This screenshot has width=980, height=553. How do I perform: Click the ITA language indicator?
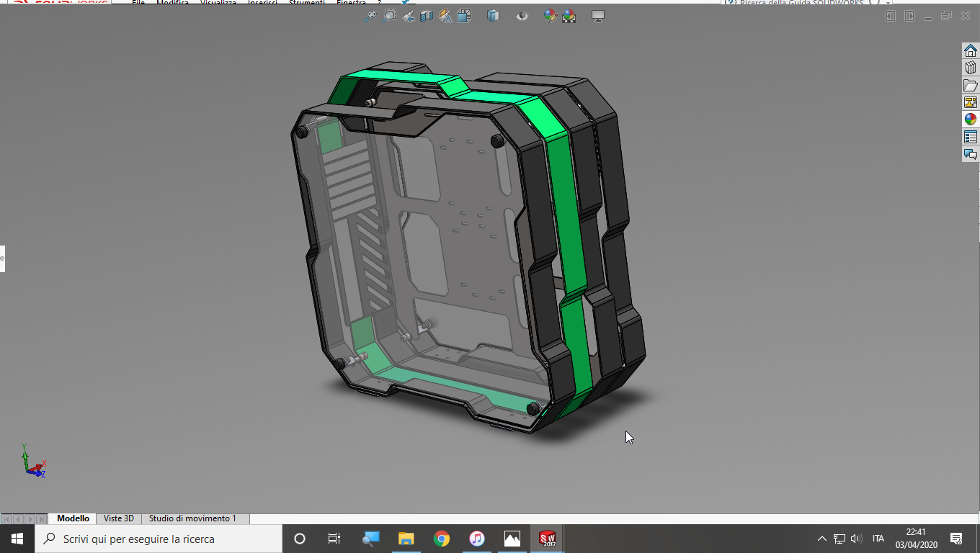878,539
